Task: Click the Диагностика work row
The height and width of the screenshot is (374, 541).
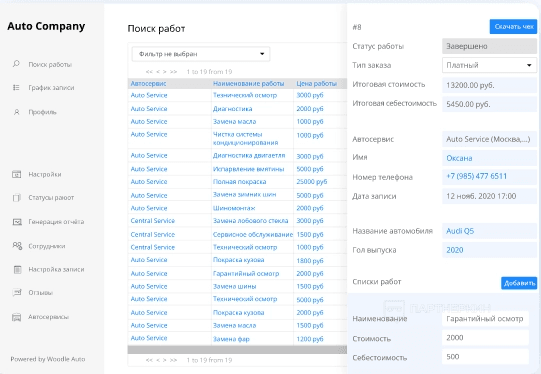Action: click(237, 109)
